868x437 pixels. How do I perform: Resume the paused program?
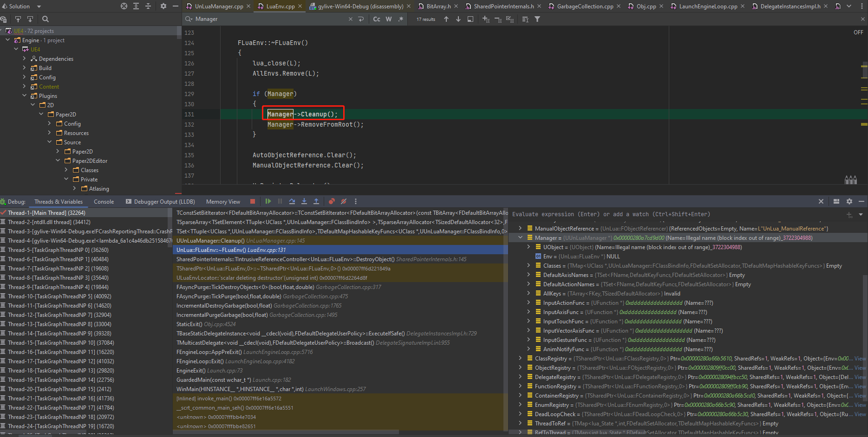(268, 201)
